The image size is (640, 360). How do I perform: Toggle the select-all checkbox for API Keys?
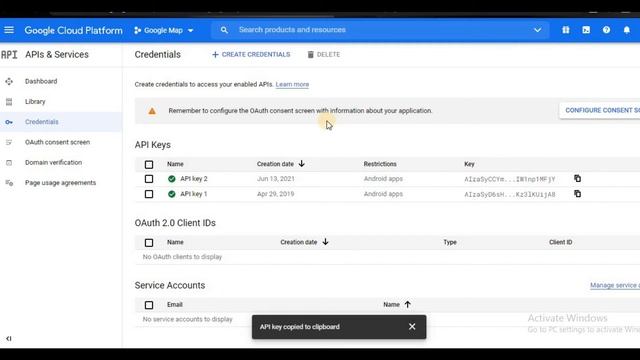click(149, 164)
